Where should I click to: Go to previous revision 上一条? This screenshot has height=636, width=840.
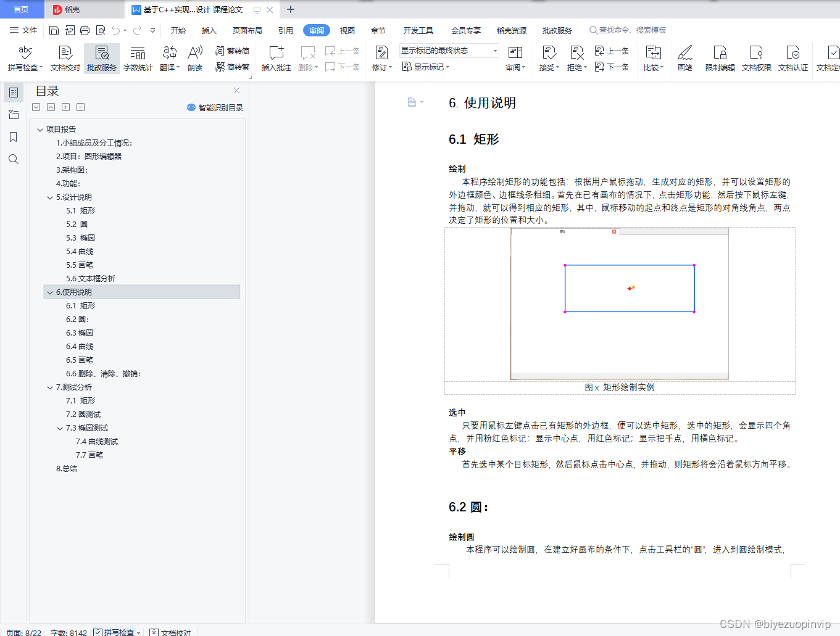(x=612, y=51)
